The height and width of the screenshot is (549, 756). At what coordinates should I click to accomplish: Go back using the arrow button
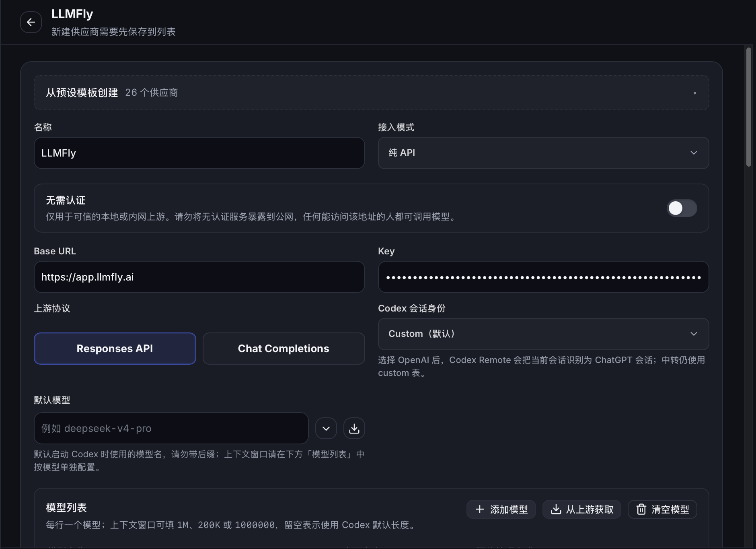pos(31,22)
